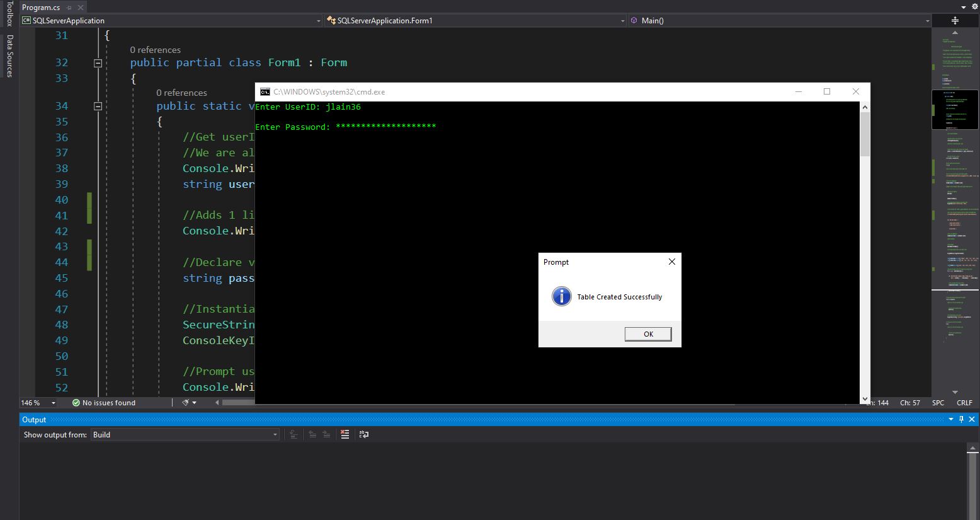This screenshot has height=520, width=980.
Task: Click Find Message in Code output icon
Action: click(293, 434)
